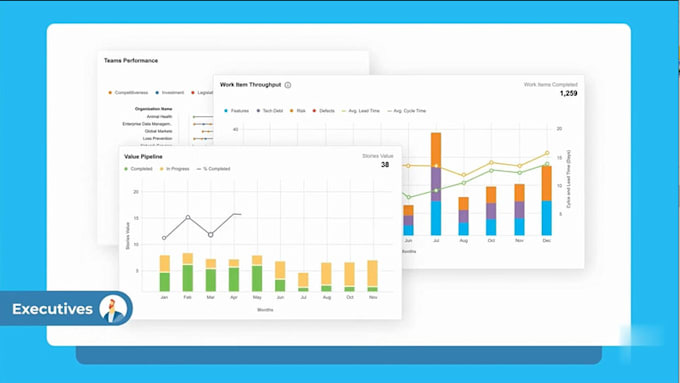Click the Executives avatar illustration
This screenshot has width=680, height=383.
[113, 309]
